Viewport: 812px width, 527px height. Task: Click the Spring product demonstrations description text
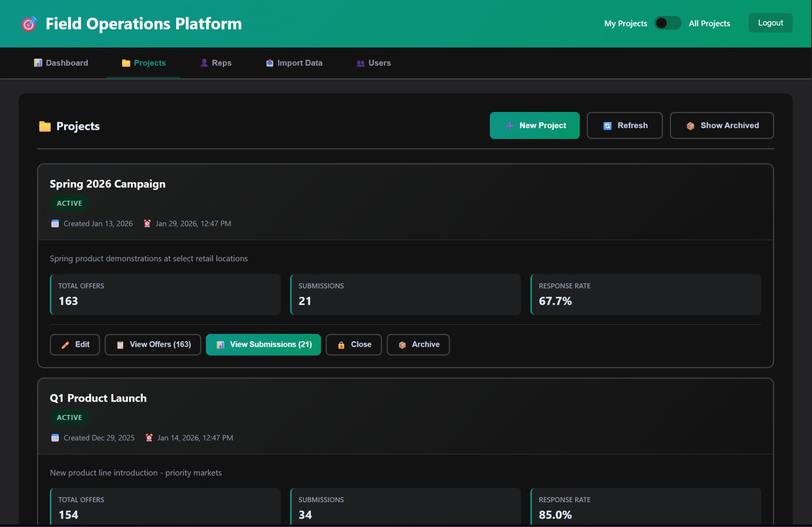point(149,258)
